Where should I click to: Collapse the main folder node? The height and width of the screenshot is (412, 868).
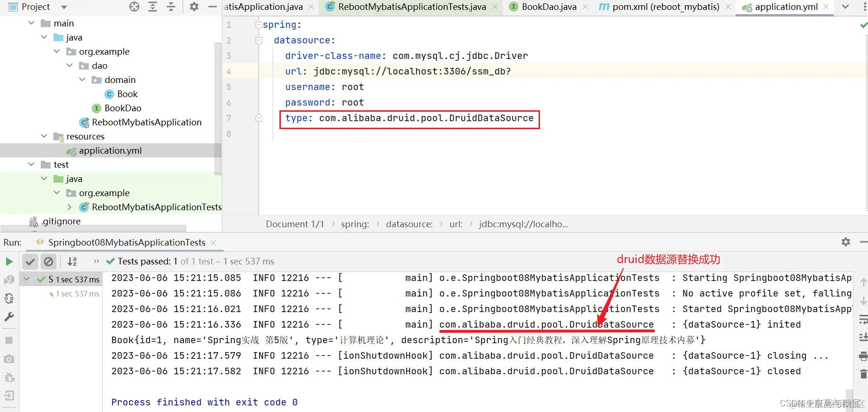coord(31,23)
